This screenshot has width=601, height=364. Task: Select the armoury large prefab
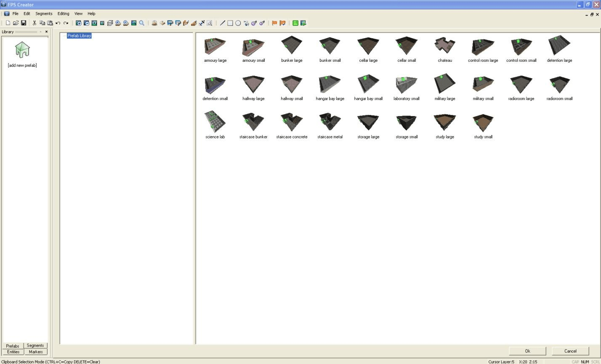[215, 50]
